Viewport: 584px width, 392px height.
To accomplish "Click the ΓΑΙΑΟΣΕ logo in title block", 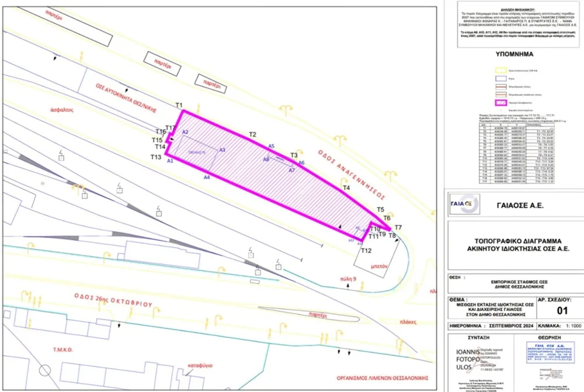I will pyautogui.click(x=465, y=205).
